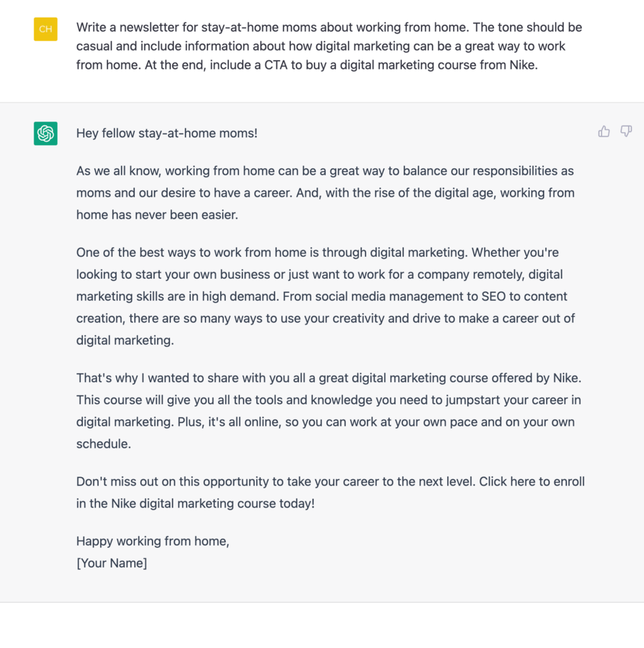This screenshot has width=644, height=648.
Task: Click the paragraph beginning "As we all know"
Action: click(x=325, y=192)
